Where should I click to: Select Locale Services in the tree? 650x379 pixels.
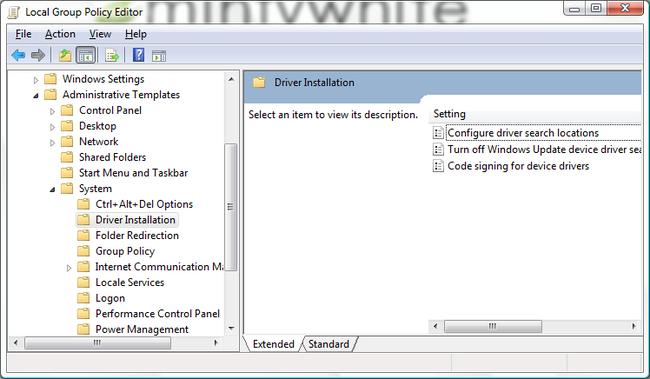click(x=130, y=282)
